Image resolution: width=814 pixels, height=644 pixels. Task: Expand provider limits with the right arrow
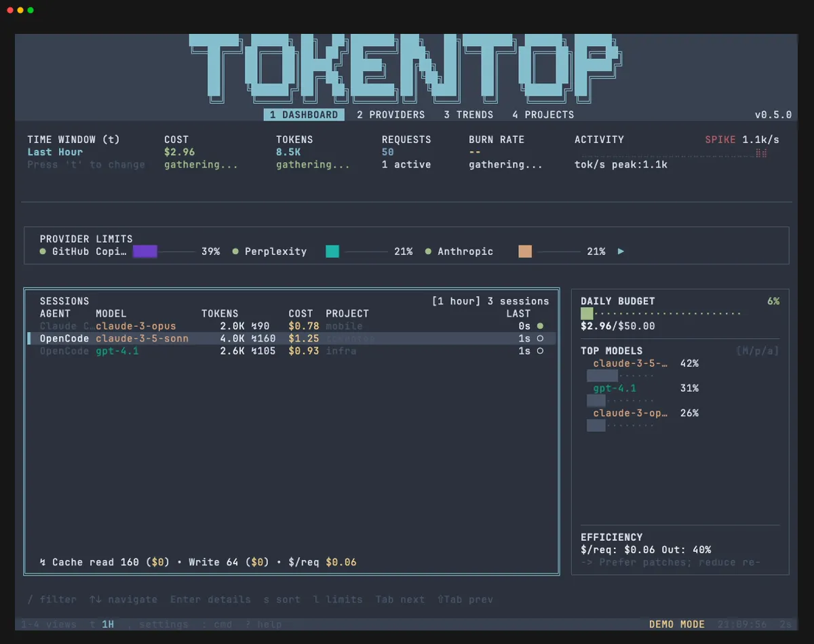coord(621,251)
